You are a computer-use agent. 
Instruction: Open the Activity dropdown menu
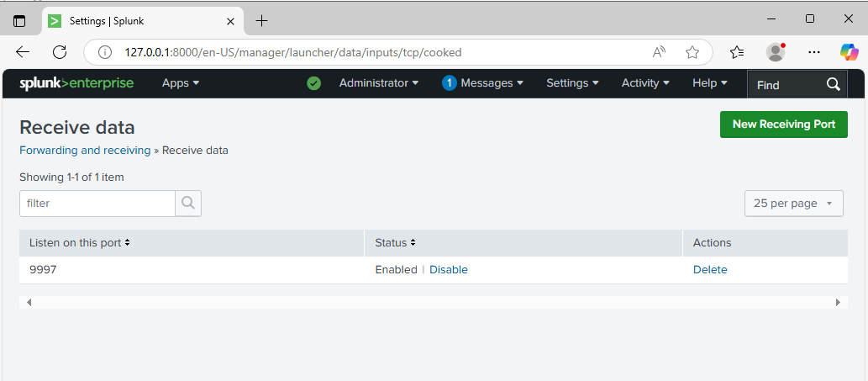(645, 83)
